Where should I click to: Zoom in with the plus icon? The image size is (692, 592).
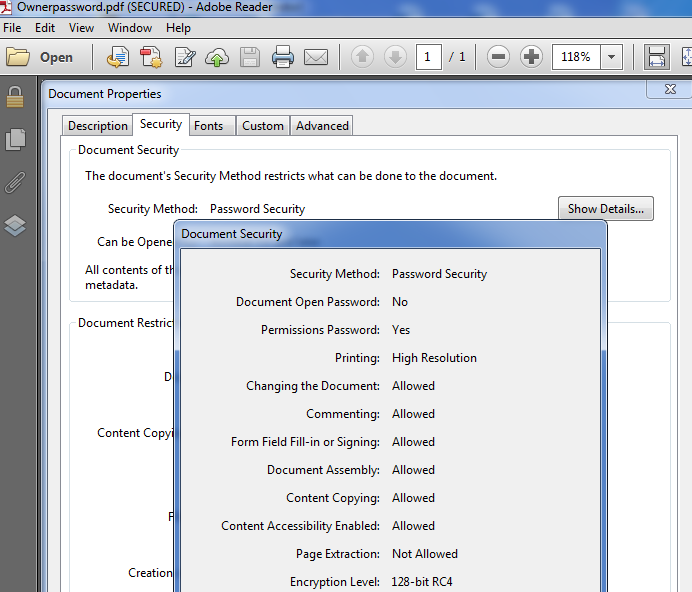tap(531, 57)
